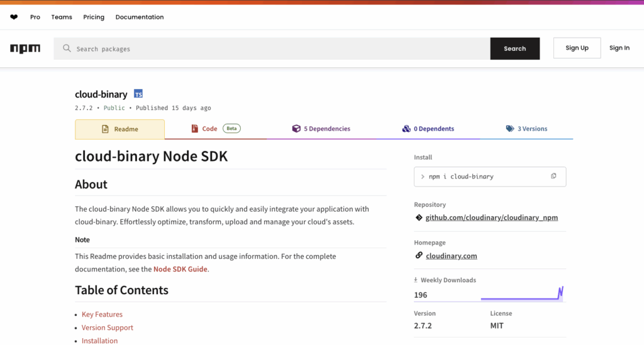
Task: Click the Beta badge on Code tab
Action: [x=231, y=128]
